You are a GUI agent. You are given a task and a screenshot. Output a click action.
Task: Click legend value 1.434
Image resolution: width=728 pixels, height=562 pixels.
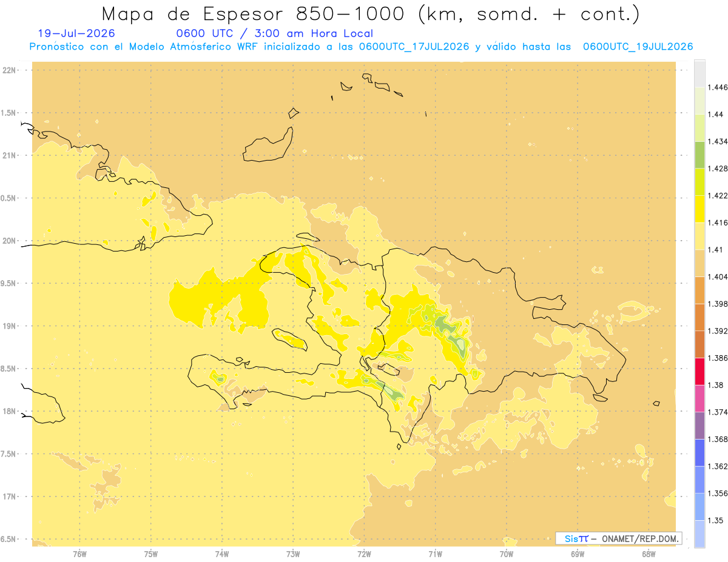[717, 141]
